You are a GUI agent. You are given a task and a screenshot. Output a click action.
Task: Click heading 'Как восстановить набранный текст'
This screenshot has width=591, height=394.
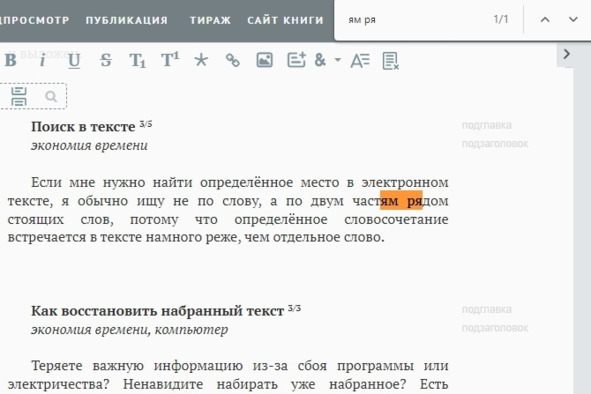[157, 311]
